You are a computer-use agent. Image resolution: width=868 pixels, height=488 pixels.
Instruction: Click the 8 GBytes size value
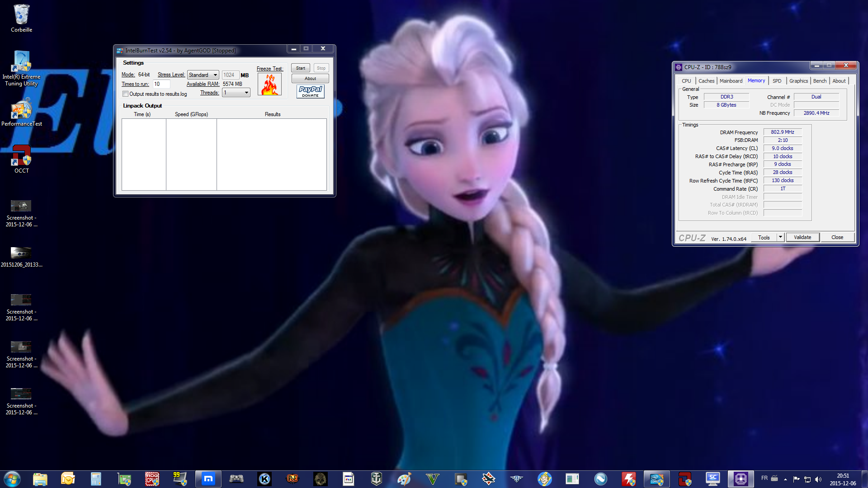tap(726, 105)
